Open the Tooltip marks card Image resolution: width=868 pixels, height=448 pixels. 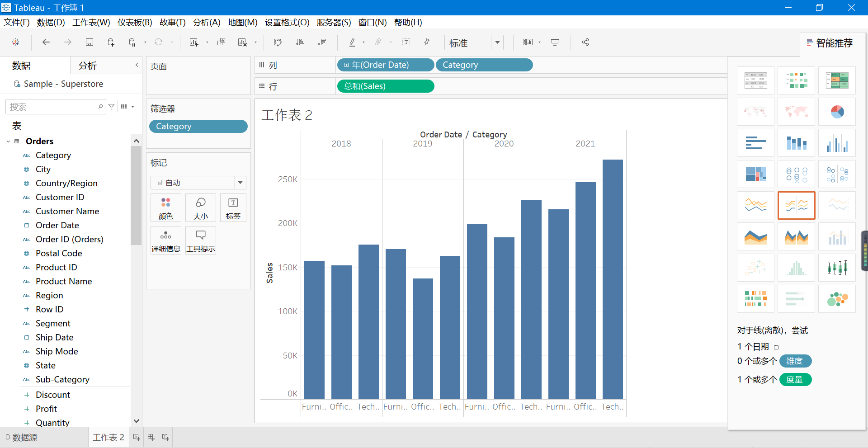point(201,241)
